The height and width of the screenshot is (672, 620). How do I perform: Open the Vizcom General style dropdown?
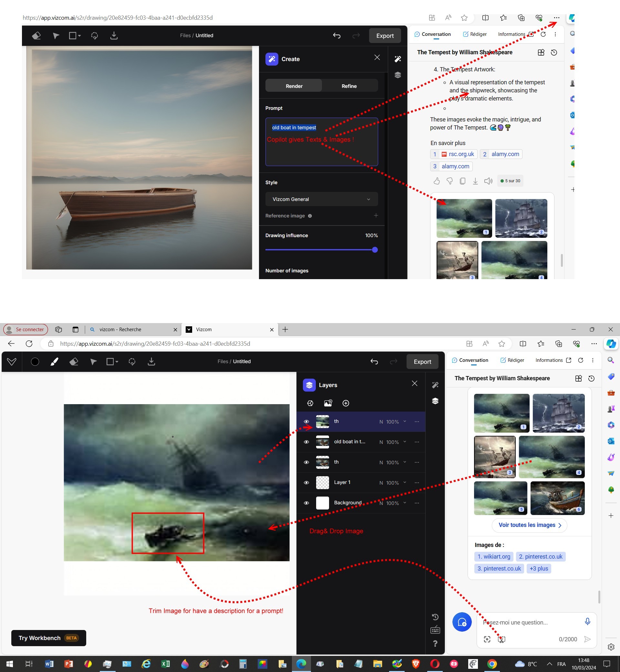(x=321, y=199)
